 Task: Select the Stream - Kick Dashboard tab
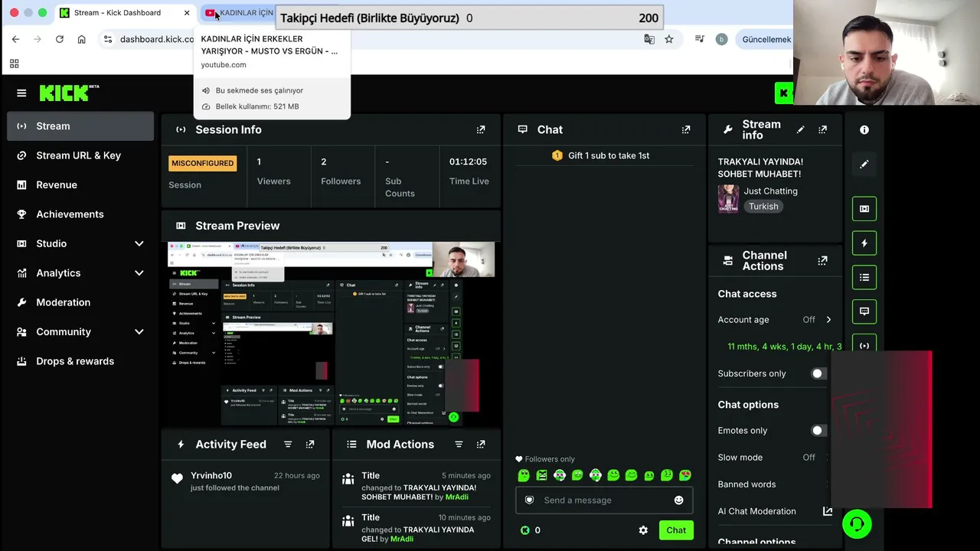coord(125,13)
